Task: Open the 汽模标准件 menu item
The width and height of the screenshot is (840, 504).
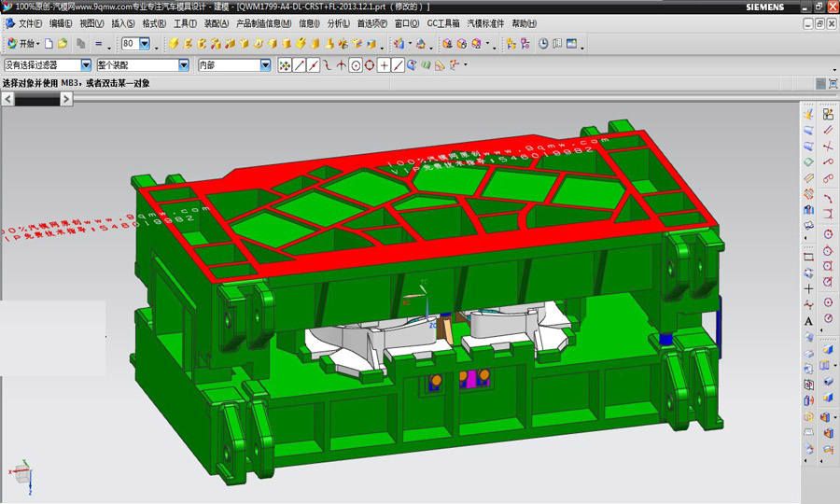Action: (x=486, y=23)
